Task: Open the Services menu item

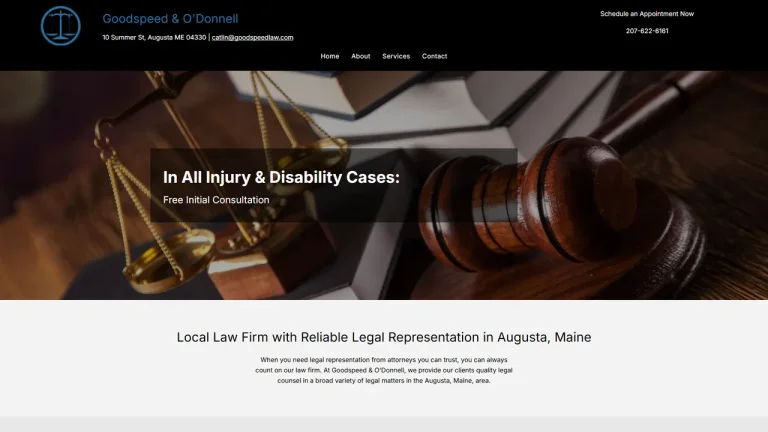Action: (x=396, y=56)
